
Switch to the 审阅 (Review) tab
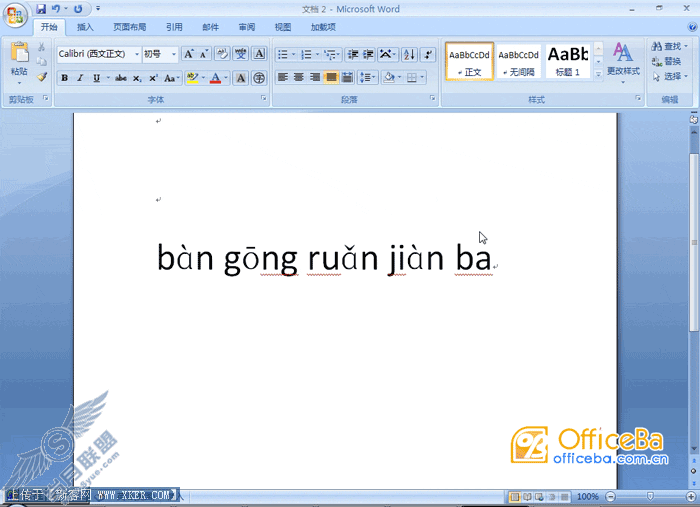click(x=246, y=27)
